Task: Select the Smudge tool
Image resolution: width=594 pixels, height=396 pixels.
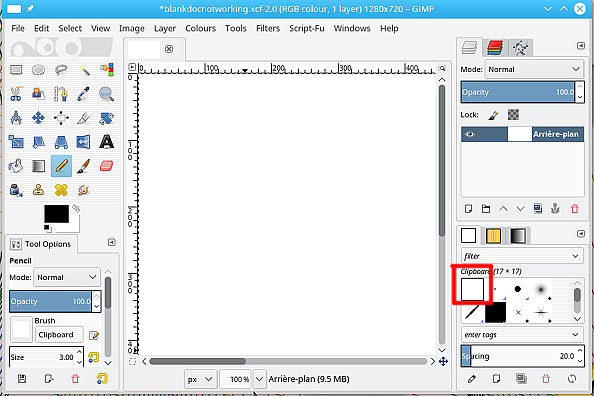Action: (x=84, y=190)
